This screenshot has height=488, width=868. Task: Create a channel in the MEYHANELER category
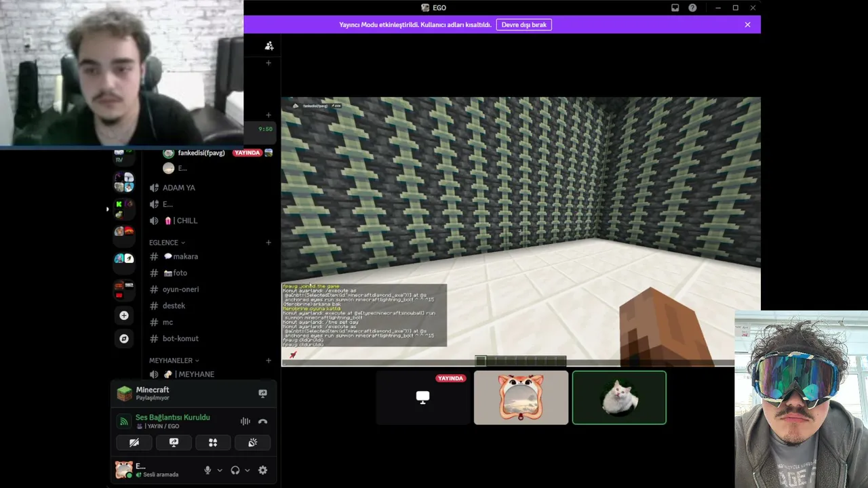click(x=269, y=361)
